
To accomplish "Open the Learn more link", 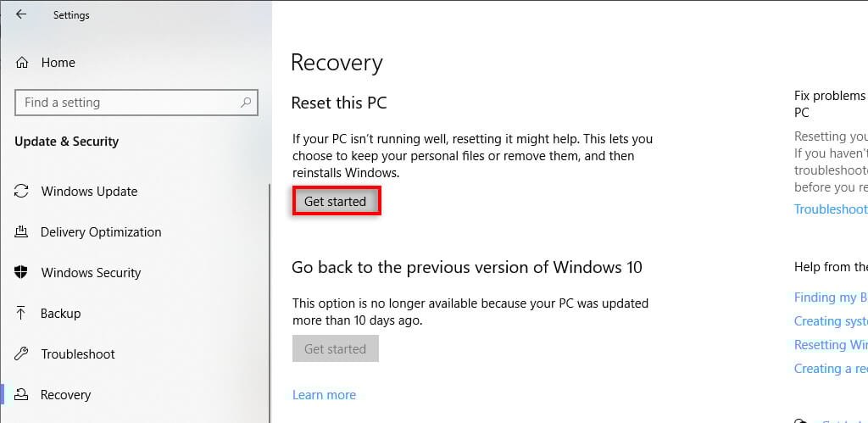I will tap(324, 395).
